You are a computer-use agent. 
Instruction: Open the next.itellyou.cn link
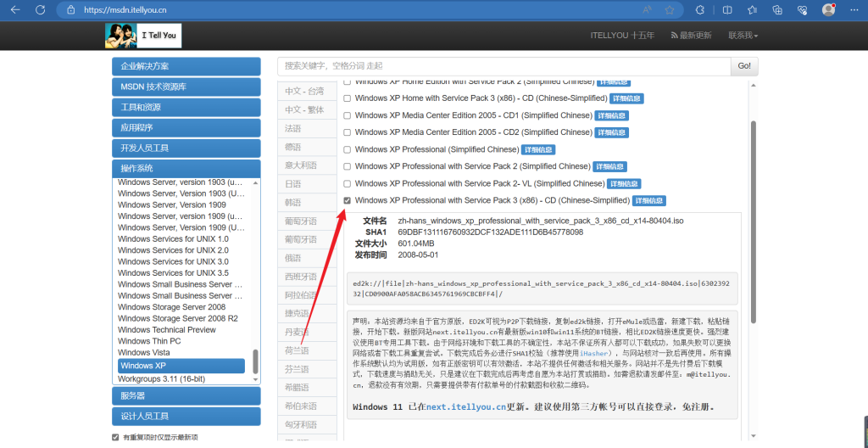click(466, 407)
